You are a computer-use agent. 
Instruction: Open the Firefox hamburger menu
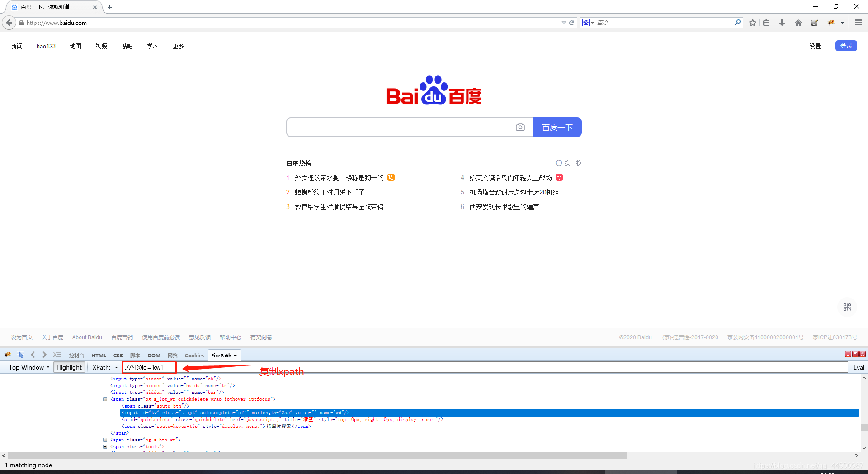[858, 23]
